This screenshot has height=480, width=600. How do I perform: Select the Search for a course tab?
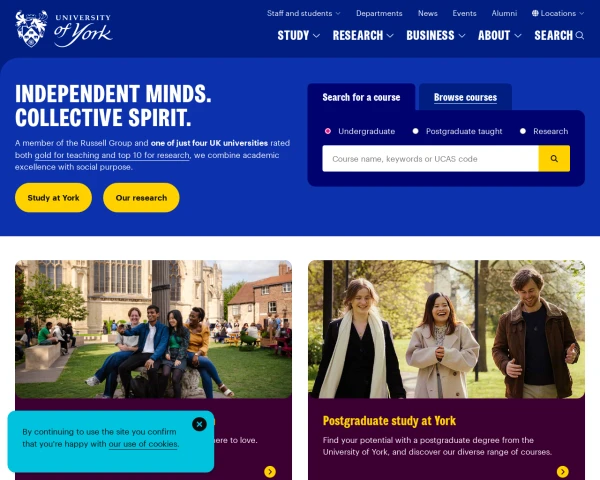point(361,97)
